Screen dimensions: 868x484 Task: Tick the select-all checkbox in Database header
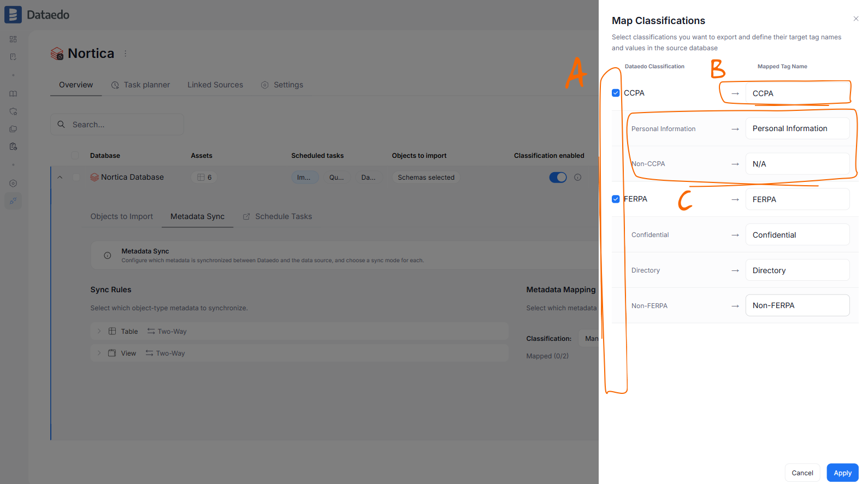pos(75,156)
